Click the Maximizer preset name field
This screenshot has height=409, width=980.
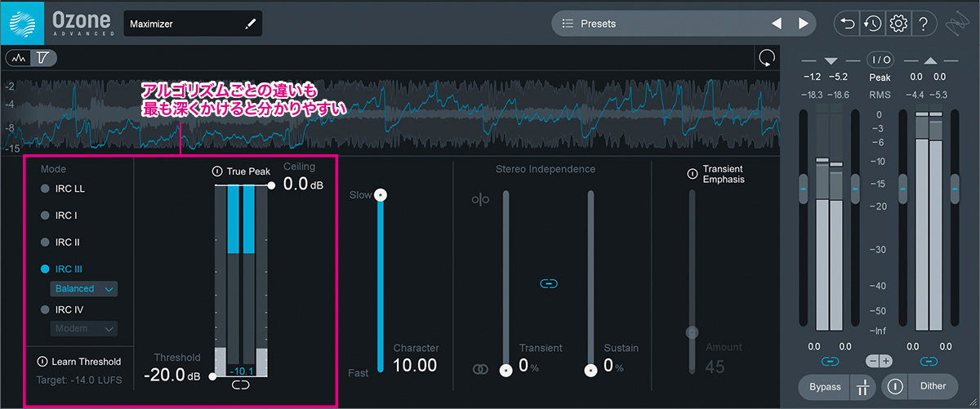[194, 24]
